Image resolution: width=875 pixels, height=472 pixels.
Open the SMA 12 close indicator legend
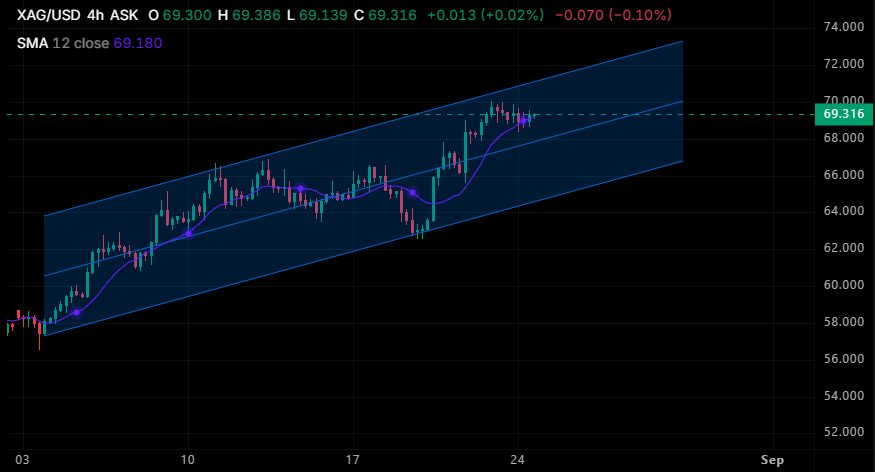point(89,43)
